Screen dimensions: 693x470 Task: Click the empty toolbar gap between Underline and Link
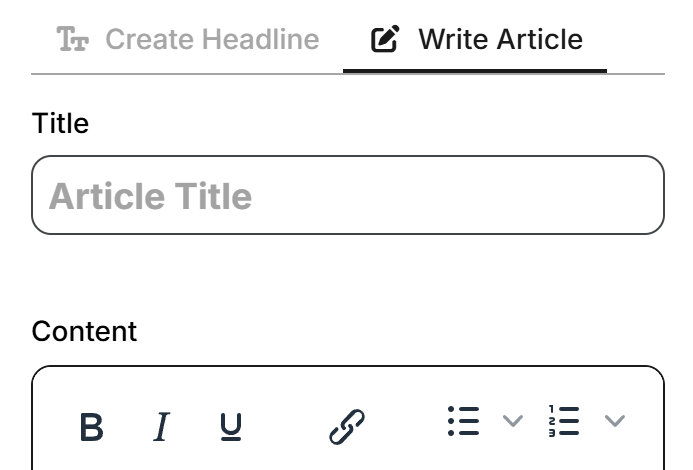tap(288, 427)
